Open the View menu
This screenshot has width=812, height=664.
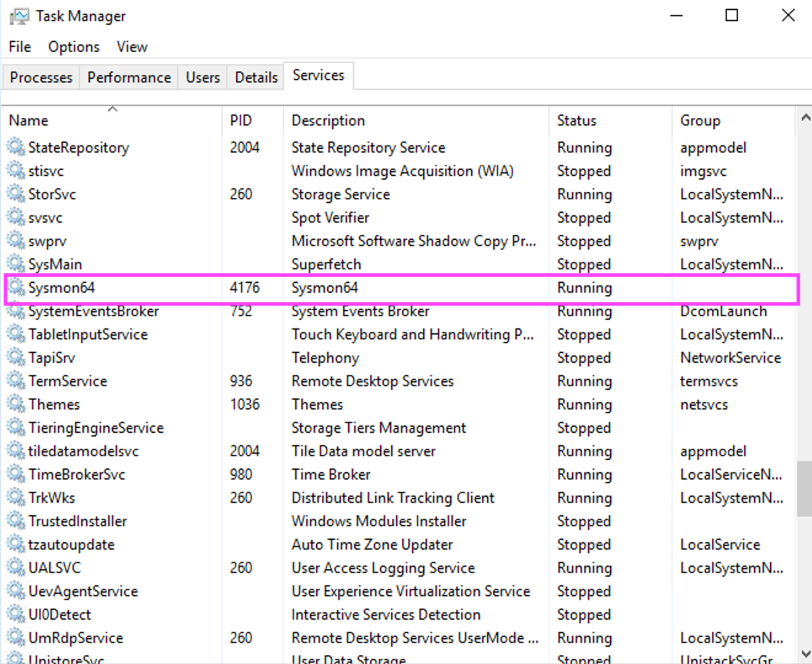click(x=132, y=47)
